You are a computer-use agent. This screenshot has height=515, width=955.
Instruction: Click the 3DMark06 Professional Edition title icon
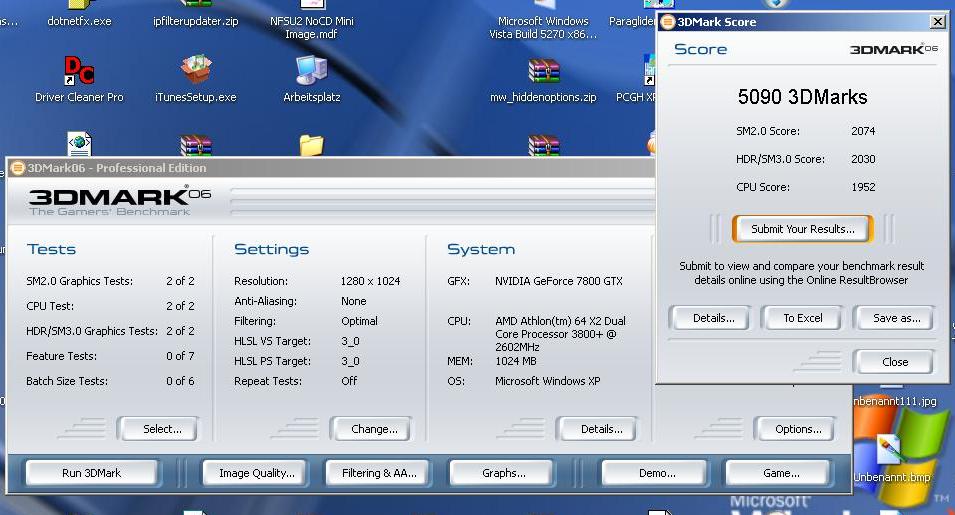pyautogui.click(x=18, y=167)
